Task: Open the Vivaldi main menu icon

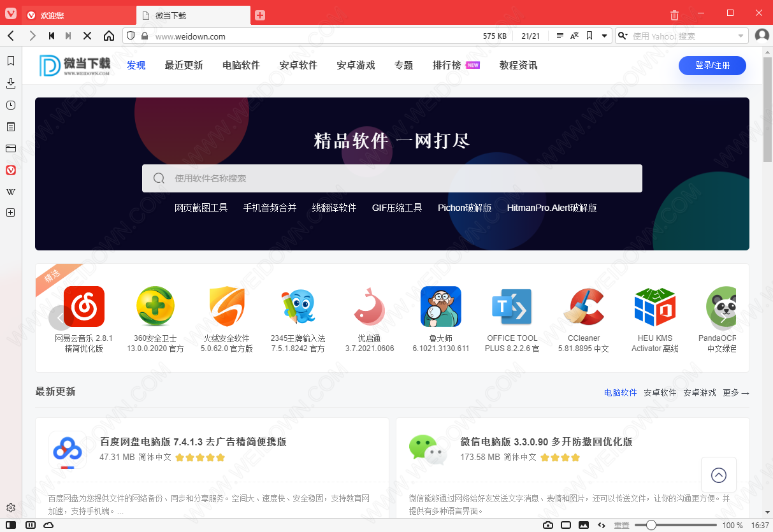Action: 11,13
